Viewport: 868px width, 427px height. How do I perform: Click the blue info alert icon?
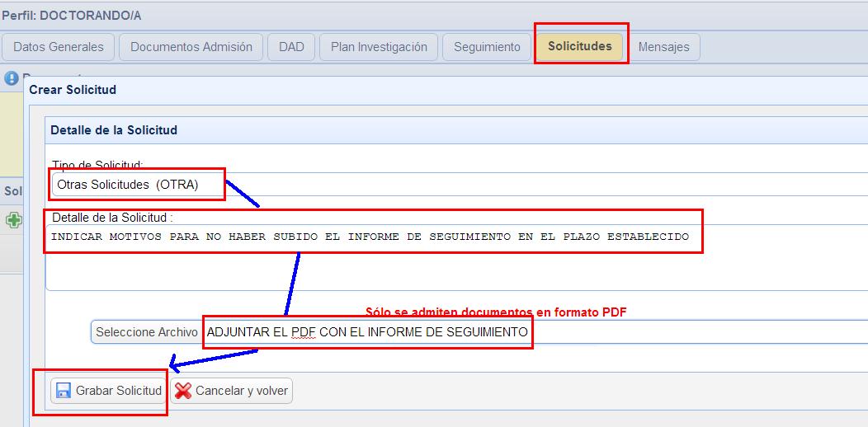12,78
